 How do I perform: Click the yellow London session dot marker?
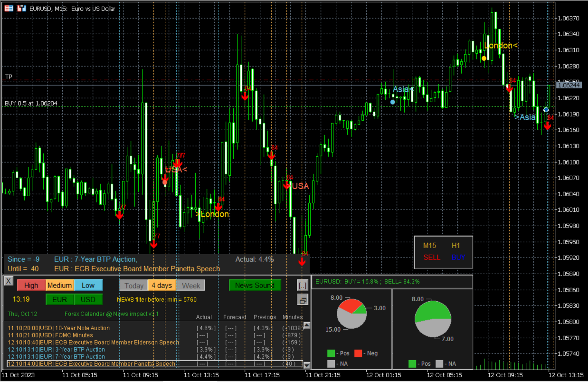point(484,58)
